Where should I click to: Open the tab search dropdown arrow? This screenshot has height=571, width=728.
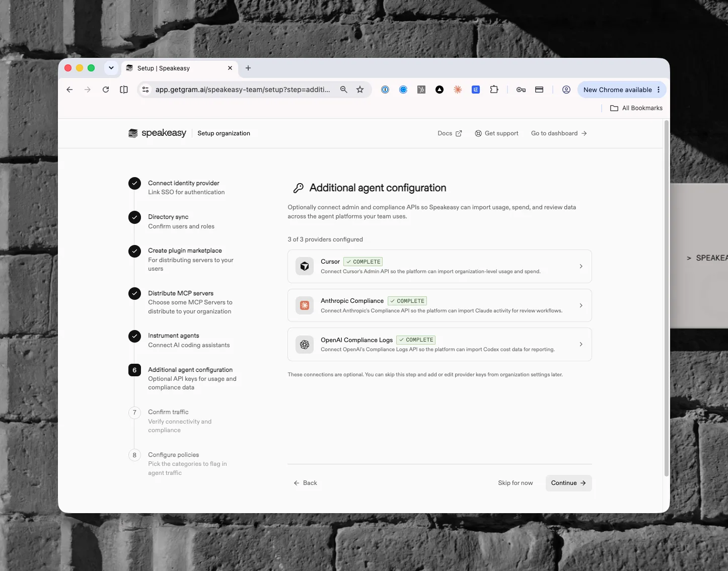pyautogui.click(x=111, y=68)
